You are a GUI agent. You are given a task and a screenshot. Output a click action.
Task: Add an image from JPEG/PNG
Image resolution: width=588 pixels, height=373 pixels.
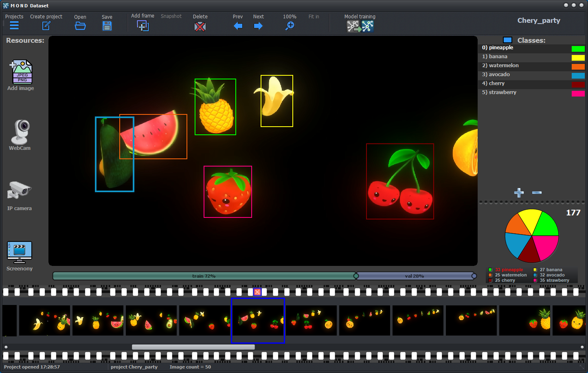(22, 72)
